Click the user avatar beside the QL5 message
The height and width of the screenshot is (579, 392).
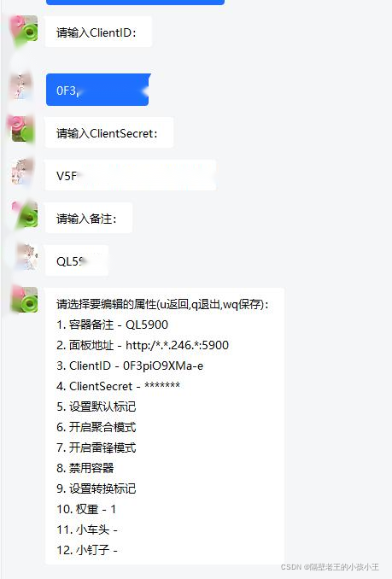[26, 257]
